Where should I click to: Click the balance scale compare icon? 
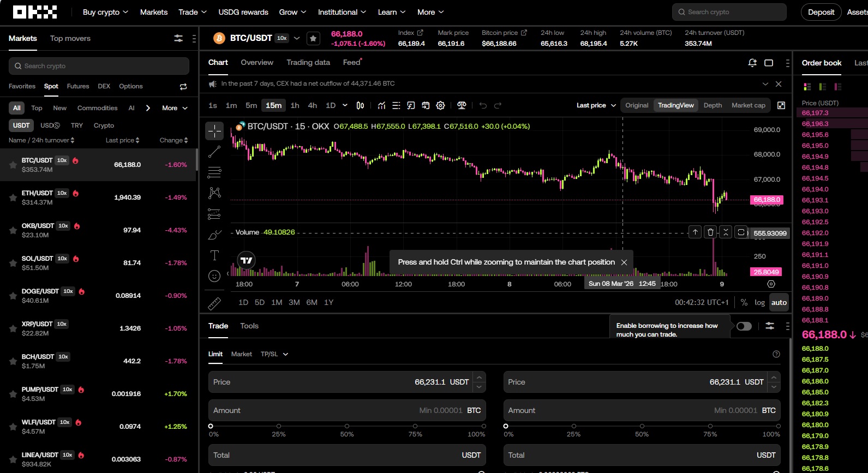tap(462, 105)
